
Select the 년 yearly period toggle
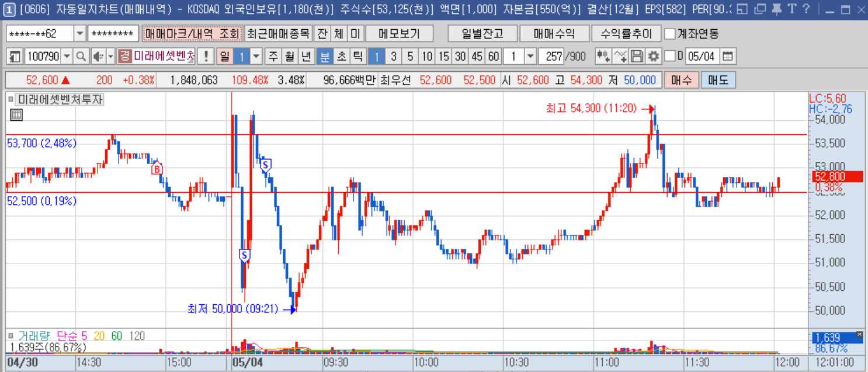point(305,57)
